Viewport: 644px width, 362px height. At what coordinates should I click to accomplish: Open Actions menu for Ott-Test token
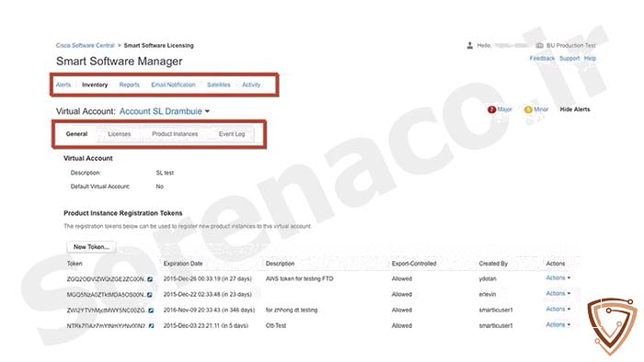[558, 324]
